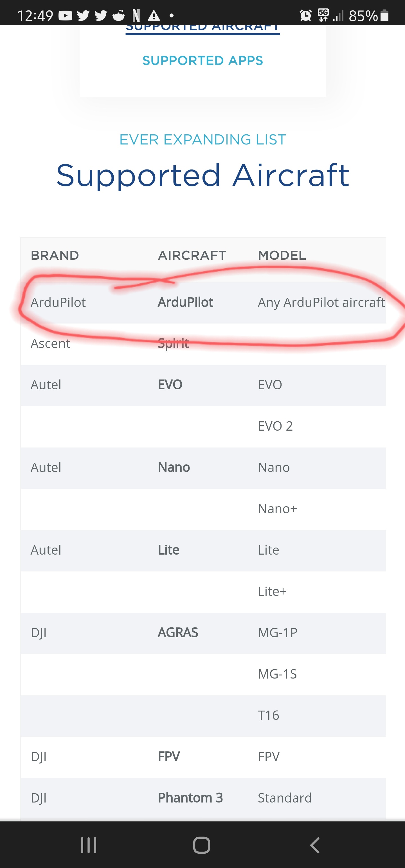
Task: Tap the Phantom 3 aircraft entry
Action: (190, 798)
